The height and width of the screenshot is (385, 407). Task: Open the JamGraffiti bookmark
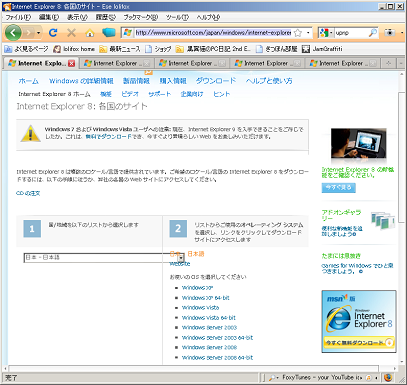coord(322,49)
